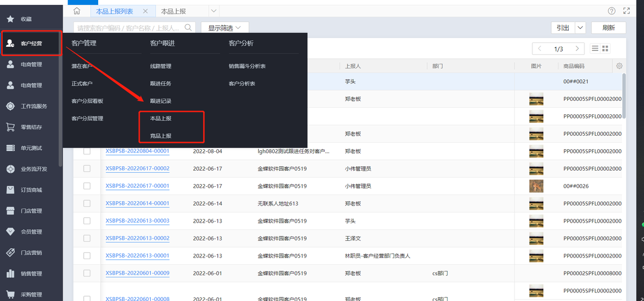Viewport: 644px width, 301px height.
Task: Select 跟进记录 menu item
Action: coord(161,101)
